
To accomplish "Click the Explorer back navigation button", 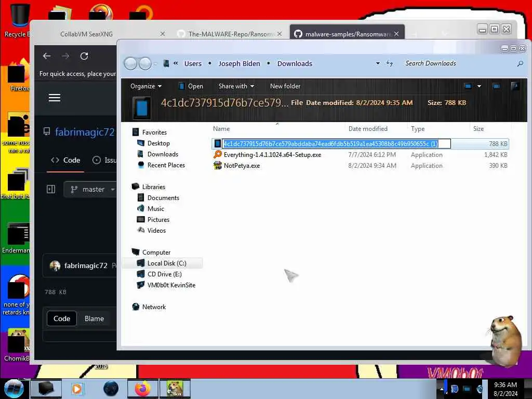I will [x=130, y=63].
